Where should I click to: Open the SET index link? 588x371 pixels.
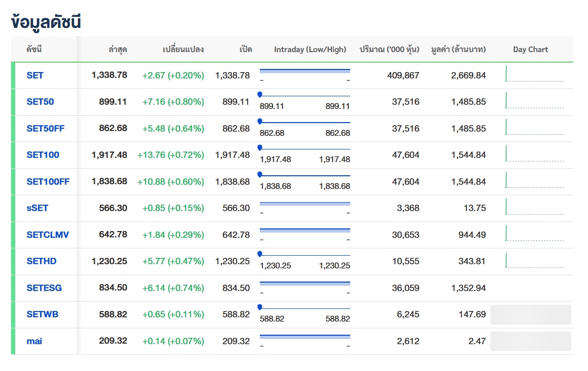[x=35, y=75]
